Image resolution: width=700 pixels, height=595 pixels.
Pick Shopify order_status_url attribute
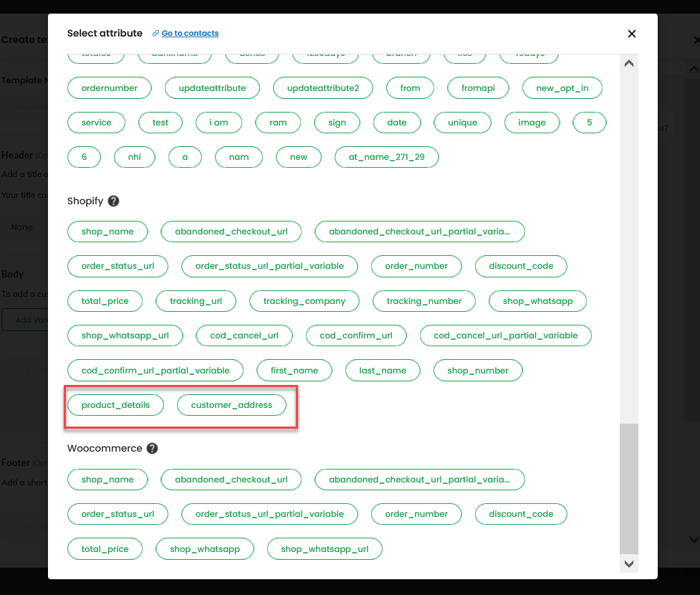click(118, 266)
